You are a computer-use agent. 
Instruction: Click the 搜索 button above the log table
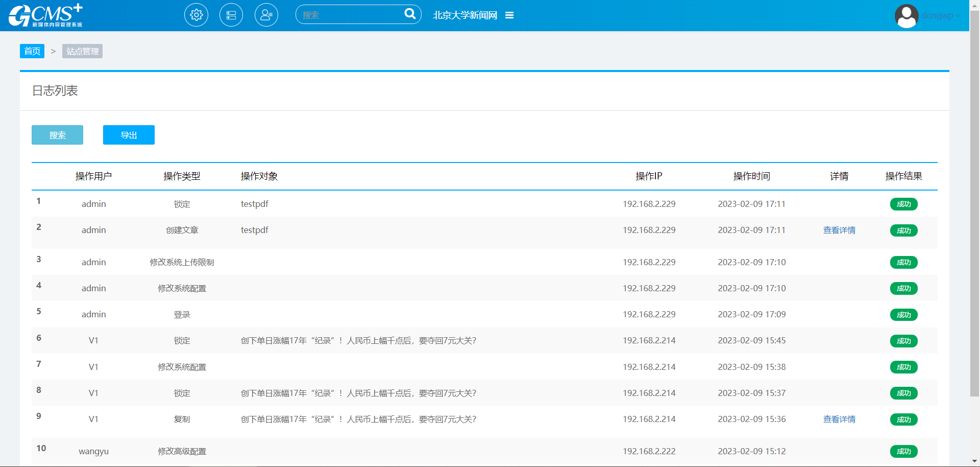click(x=57, y=135)
